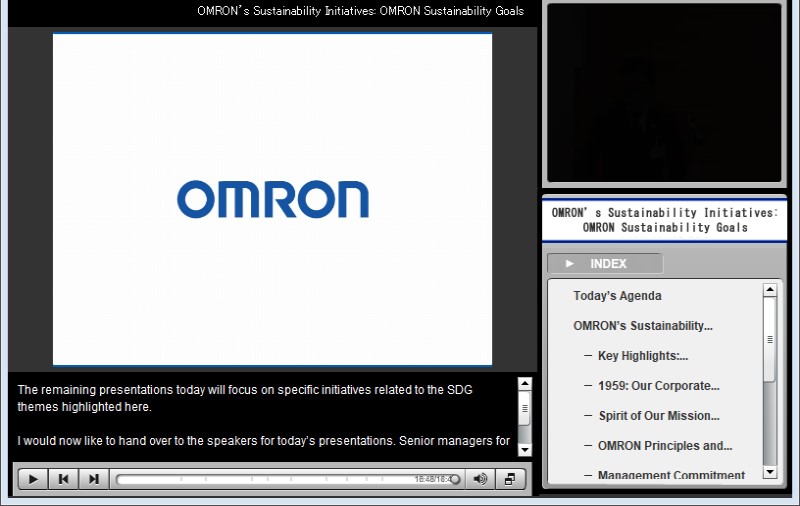This screenshot has height=506, width=800.
Task: Open OMRON's Sustainability... index entry
Action: pos(643,326)
